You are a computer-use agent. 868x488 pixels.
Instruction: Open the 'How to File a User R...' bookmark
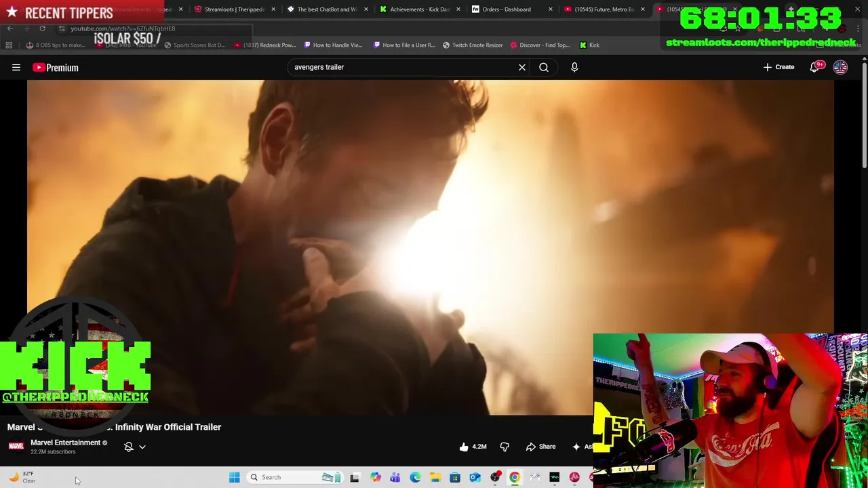click(x=404, y=45)
